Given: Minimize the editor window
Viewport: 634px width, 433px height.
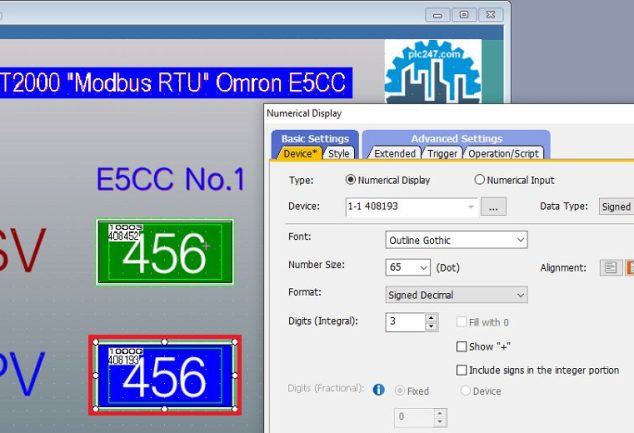Looking at the screenshot, I should tap(437, 15).
